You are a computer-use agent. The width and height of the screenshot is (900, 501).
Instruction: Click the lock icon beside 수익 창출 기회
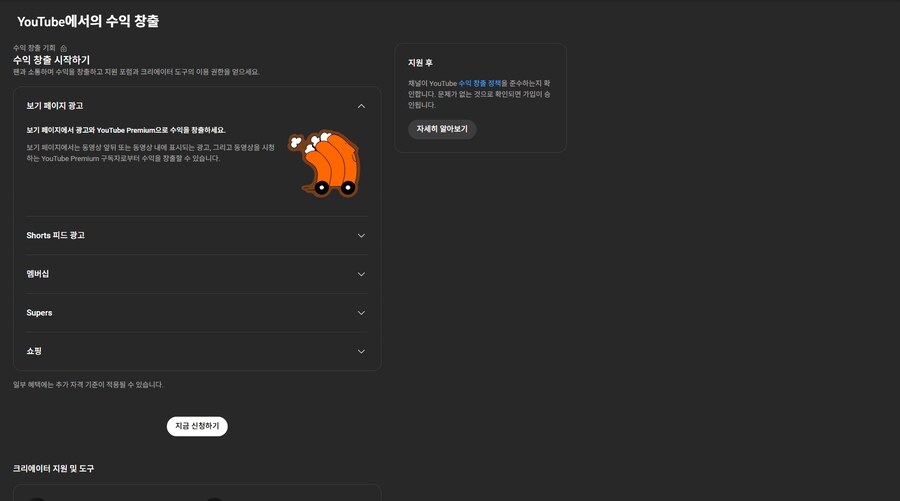(x=64, y=48)
